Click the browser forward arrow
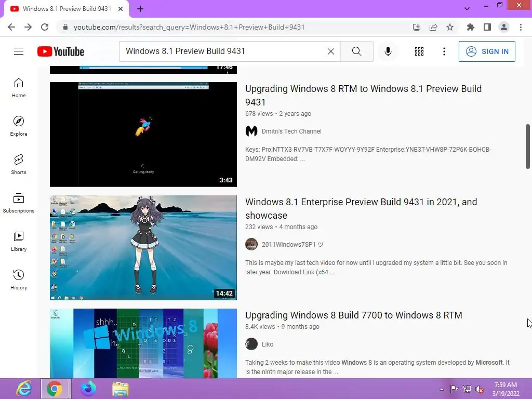Screen dimensions: 532x399 click(28, 27)
